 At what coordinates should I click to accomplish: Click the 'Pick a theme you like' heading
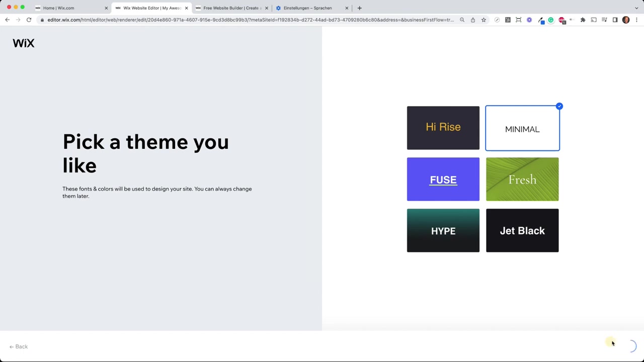(145, 153)
